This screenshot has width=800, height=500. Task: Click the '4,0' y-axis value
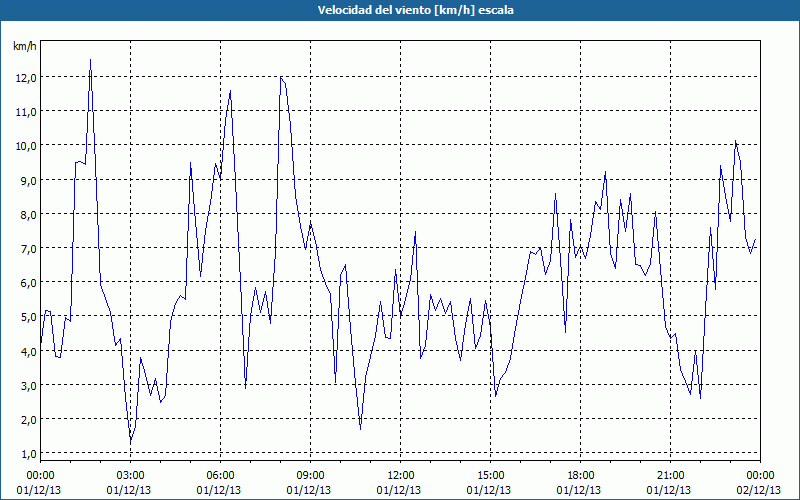click(28, 351)
